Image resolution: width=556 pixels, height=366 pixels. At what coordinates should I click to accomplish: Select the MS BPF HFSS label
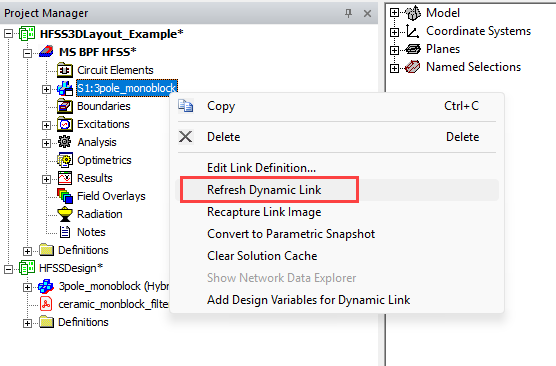(x=98, y=52)
